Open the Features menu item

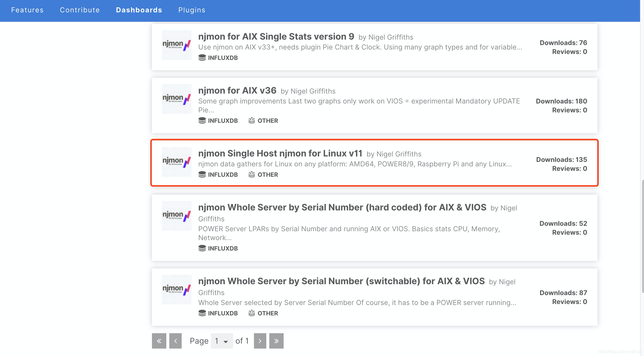[27, 10]
